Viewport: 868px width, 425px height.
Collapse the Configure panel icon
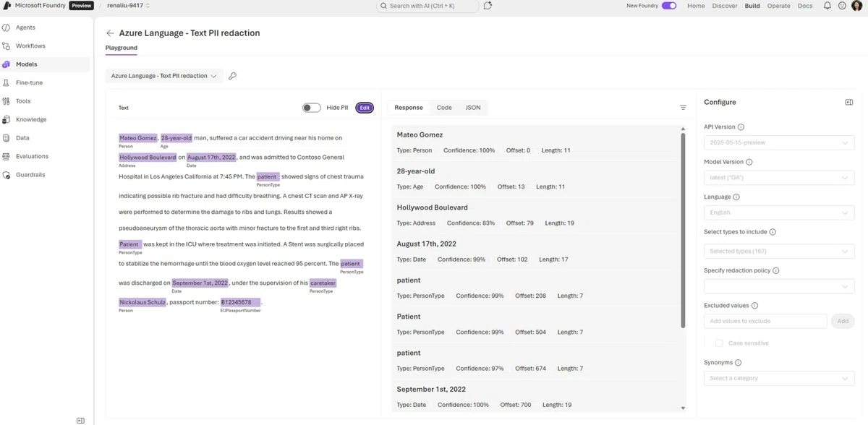tap(849, 103)
